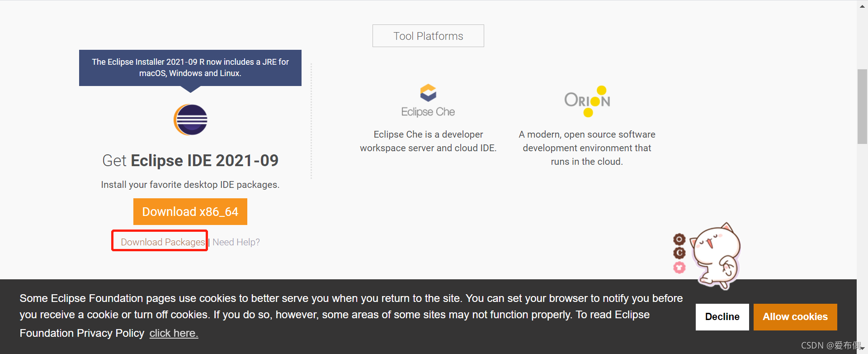This screenshot has width=868, height=354.
Task: Open the Need Help? link
Action: pos(236,242)
